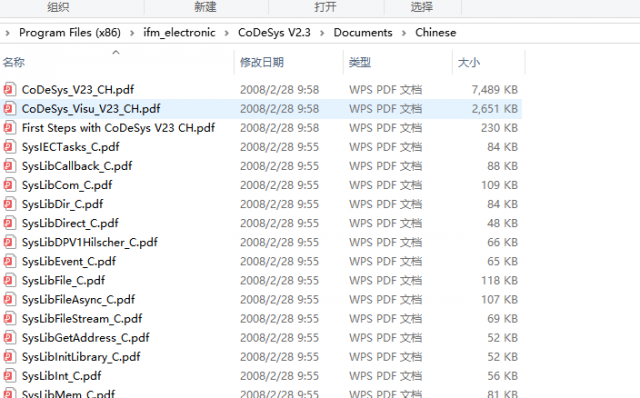Click modified date of SysIECTasks_C.pdf row
640x398 pixels.
pyautogui.click(x=280, y=147)
